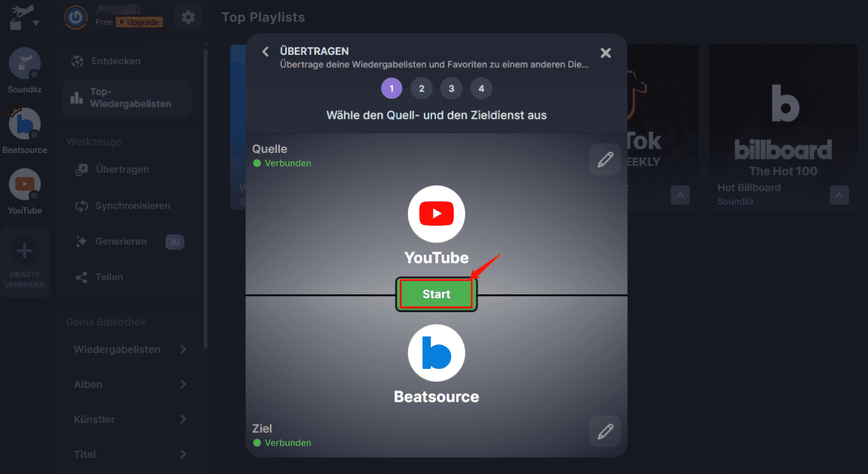
Task: Expand Alben in the library
Action: click(x=130, y=384)
